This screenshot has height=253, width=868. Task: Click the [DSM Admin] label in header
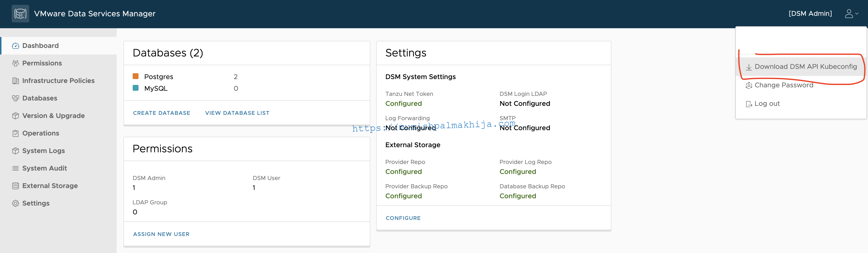[x=810, y=13]
